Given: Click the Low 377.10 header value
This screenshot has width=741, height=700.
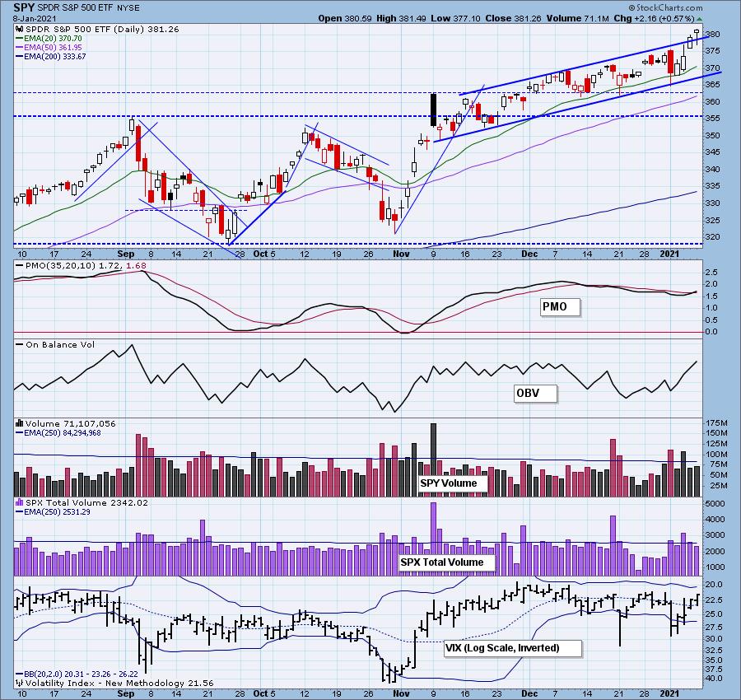Looking at the screenshot, I should pyautogui.click(x=456, y=18).
